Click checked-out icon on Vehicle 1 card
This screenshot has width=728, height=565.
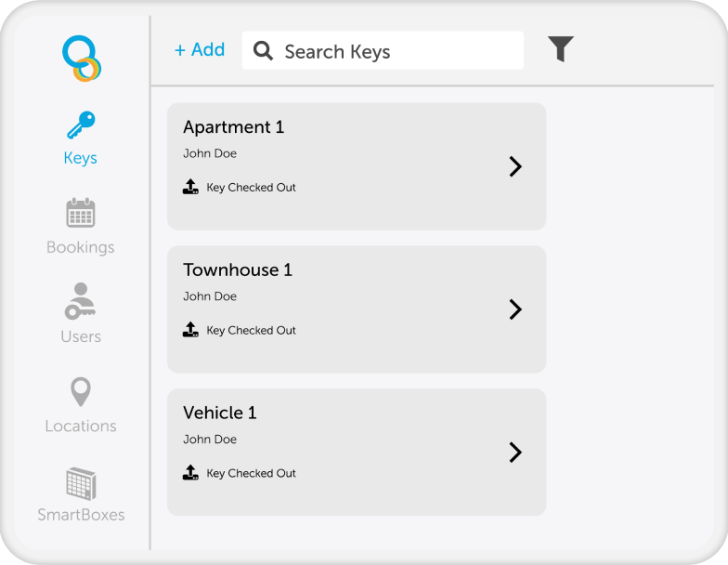(x=190, y=472)
